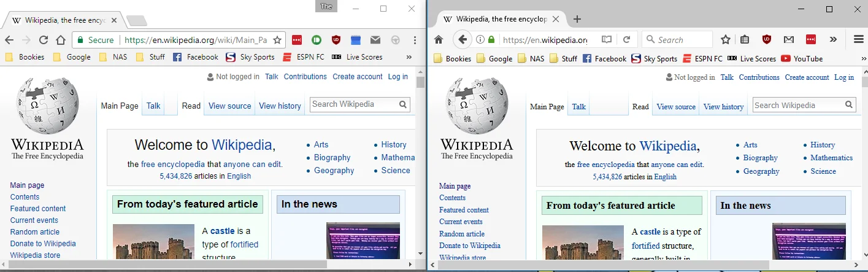
Task: Open Current events in Firefox's sidebar
Action: pos(461,222)
